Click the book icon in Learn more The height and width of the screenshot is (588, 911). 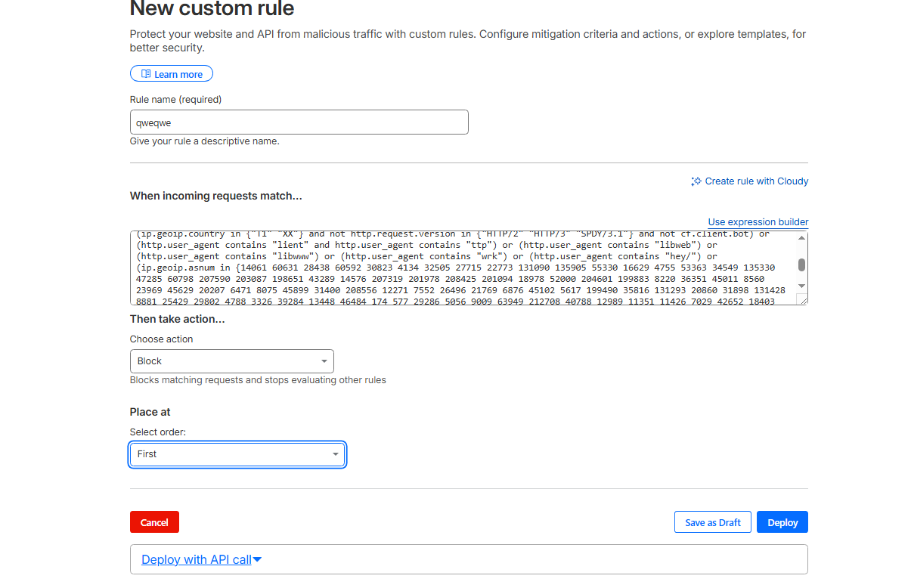click(x=146, y=74)
